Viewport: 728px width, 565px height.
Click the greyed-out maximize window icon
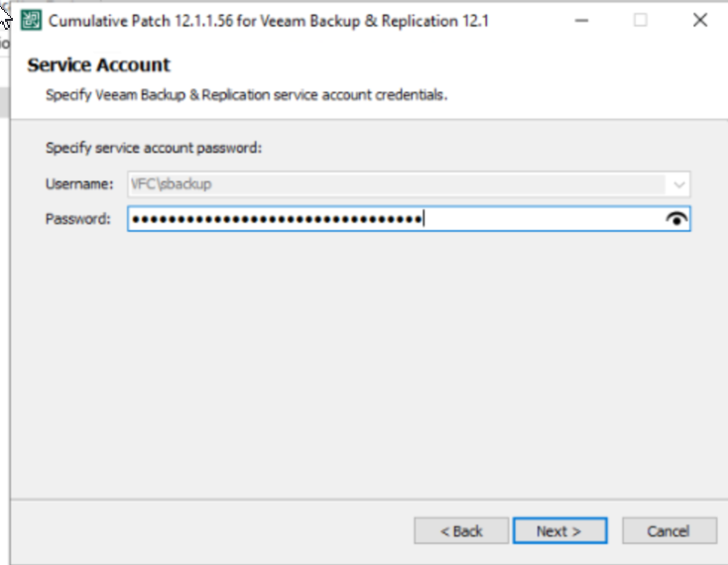point(641,21)
